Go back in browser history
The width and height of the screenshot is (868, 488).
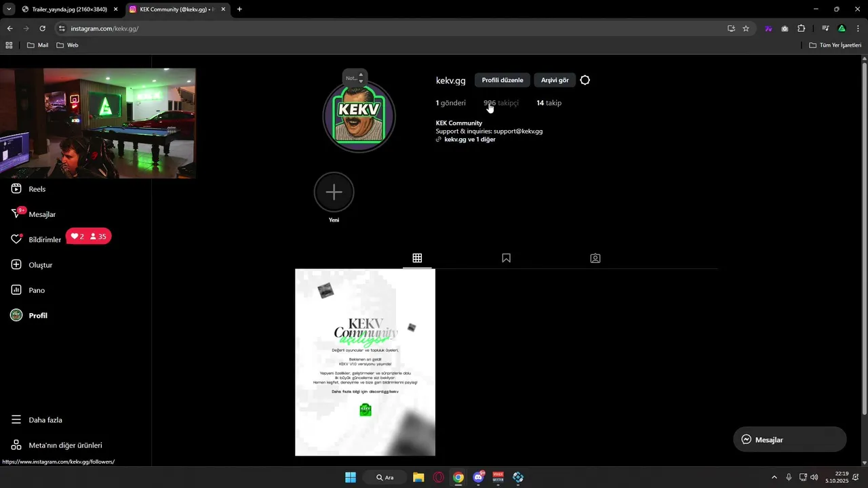[x=9, y=28]
